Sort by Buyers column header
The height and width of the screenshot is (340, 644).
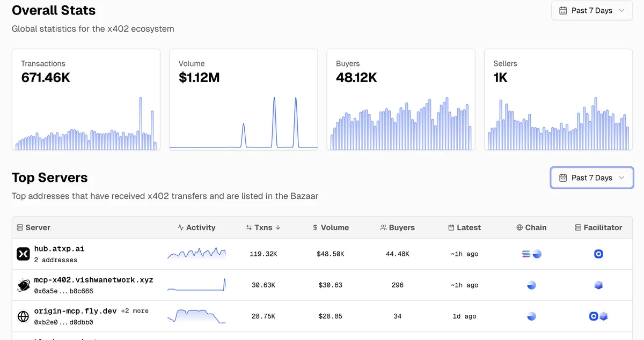pos(398,227)
